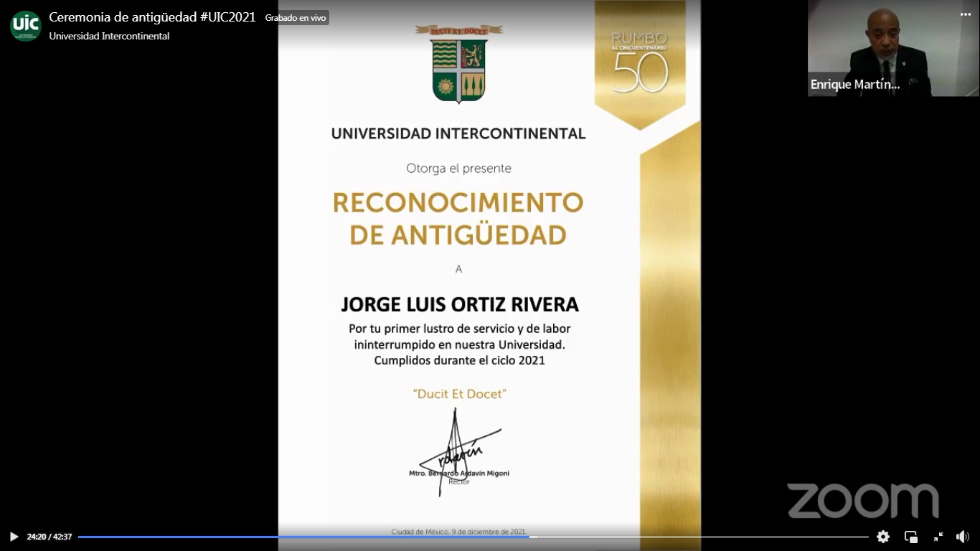Open the Universidad Intercontinental page link

pos(109,36)
